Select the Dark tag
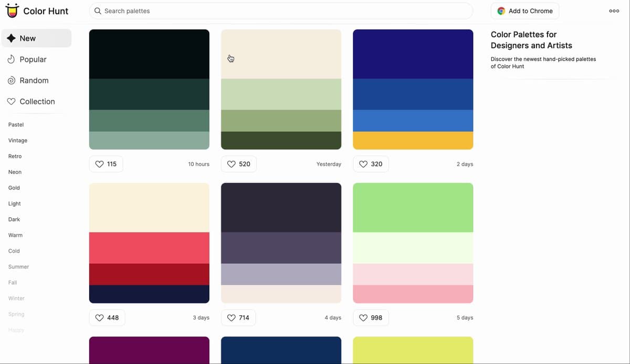 coord(14,219)
